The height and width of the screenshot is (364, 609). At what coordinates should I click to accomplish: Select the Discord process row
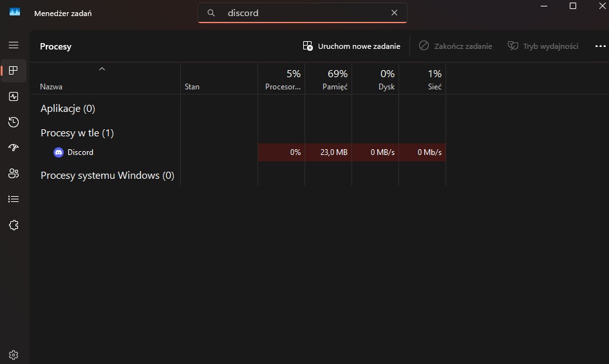coord(80,152)
